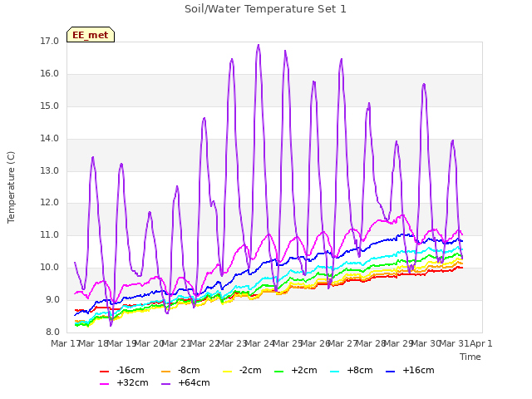Screen dimensions: 532x399
Task: Click the +64cm peak on Mar 30
Action: (424, 84)
